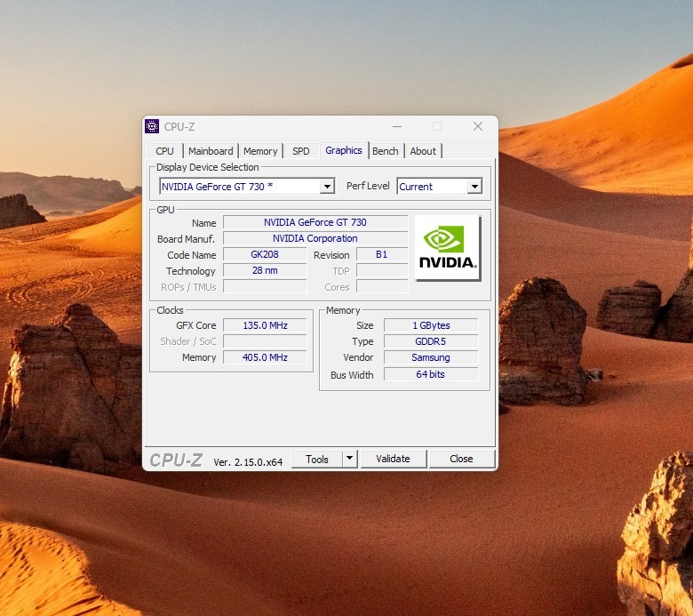Go to the Memory tab
The width and height of the screenshot is (693, 616).
[260, 151]
